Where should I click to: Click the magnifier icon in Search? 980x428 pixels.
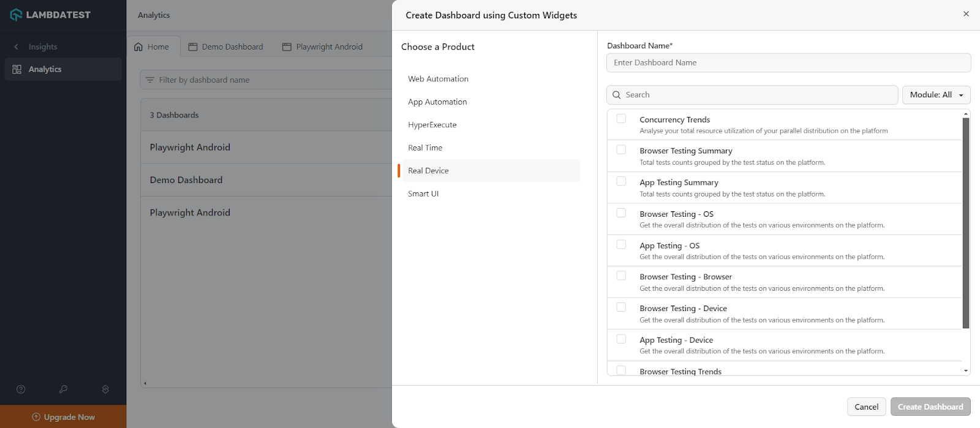(x=617, y=95)
